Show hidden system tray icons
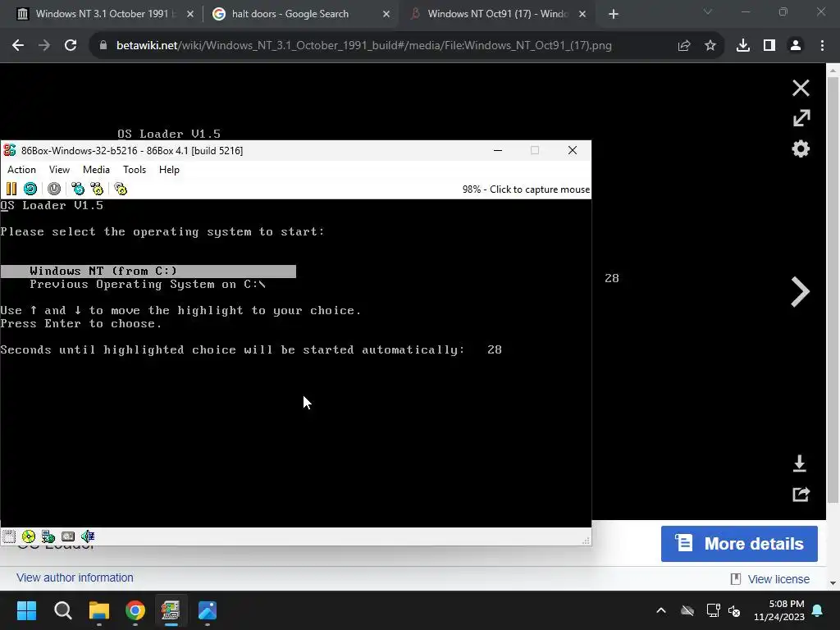 tap(661, 610)
